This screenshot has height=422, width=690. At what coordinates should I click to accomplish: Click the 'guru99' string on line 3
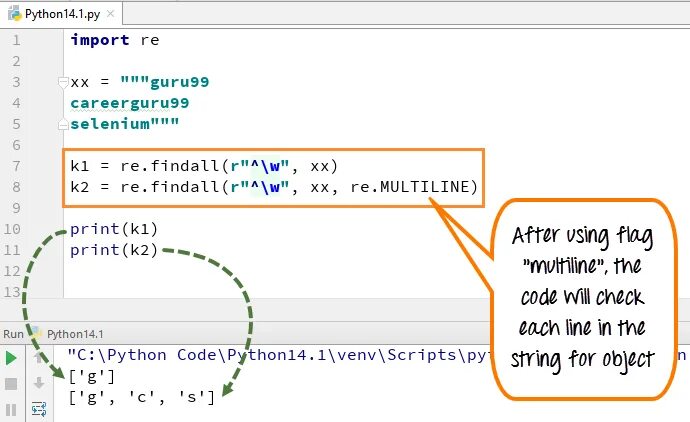click(x=180, y=82)
